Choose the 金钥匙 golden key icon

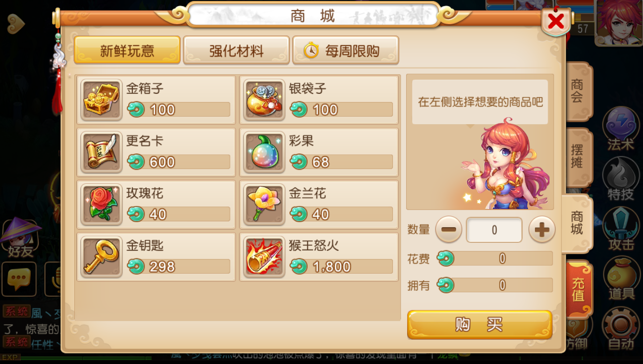pos(102,257)
